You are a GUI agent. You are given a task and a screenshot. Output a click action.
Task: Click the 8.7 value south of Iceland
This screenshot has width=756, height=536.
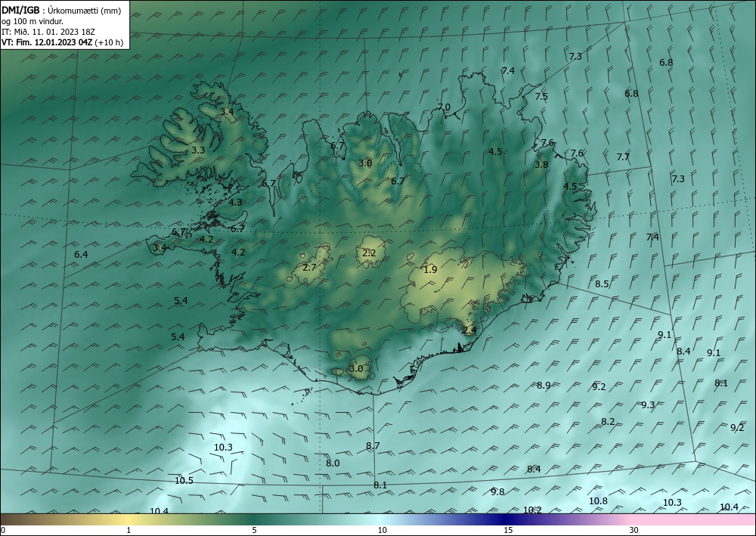pos(373,446)
